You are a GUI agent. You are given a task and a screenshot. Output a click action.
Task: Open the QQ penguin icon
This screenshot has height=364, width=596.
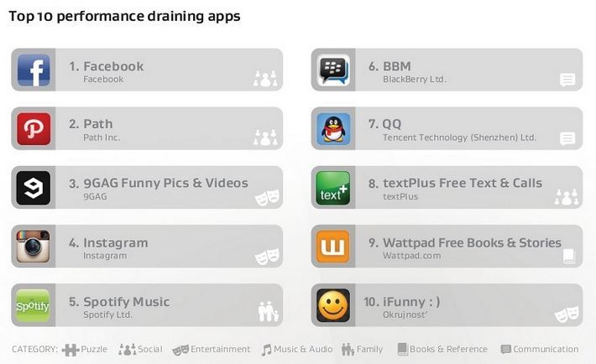pos(333,128)
